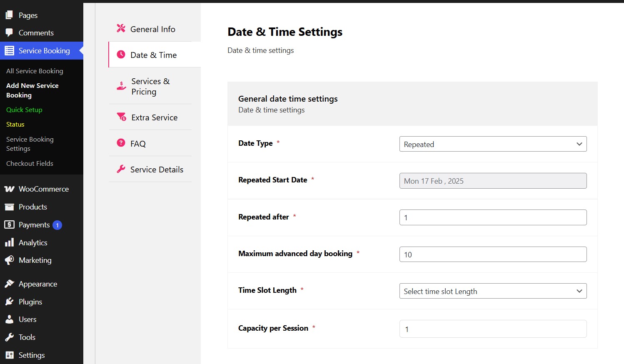Screen dimensions: 624x364
Task: Click the Date Type label
Action: pyautogui.click(x=255, y=143)
